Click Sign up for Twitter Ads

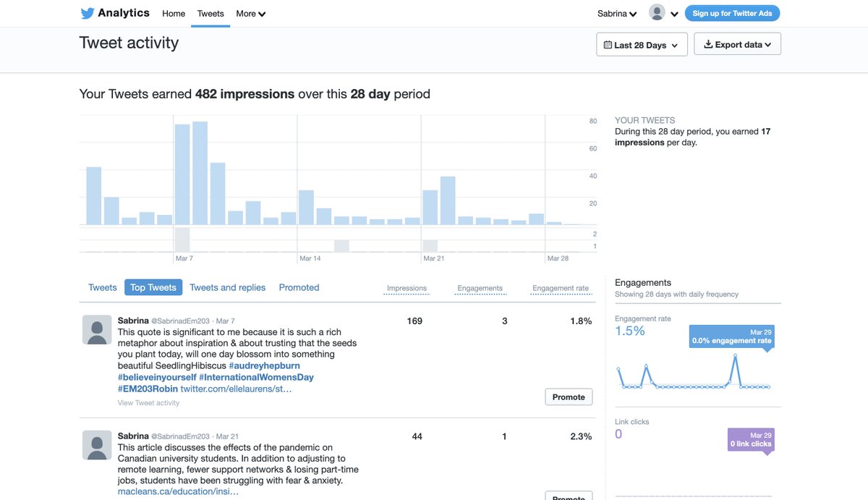click(x=732, y=13)
